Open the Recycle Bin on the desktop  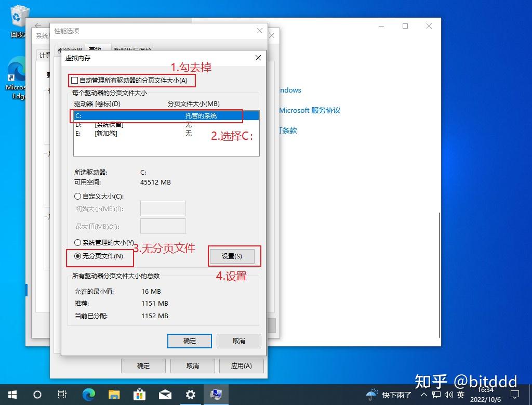19,16
